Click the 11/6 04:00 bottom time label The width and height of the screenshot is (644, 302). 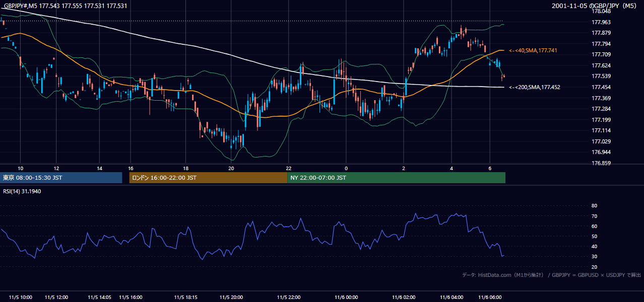[x=452, y=297]
